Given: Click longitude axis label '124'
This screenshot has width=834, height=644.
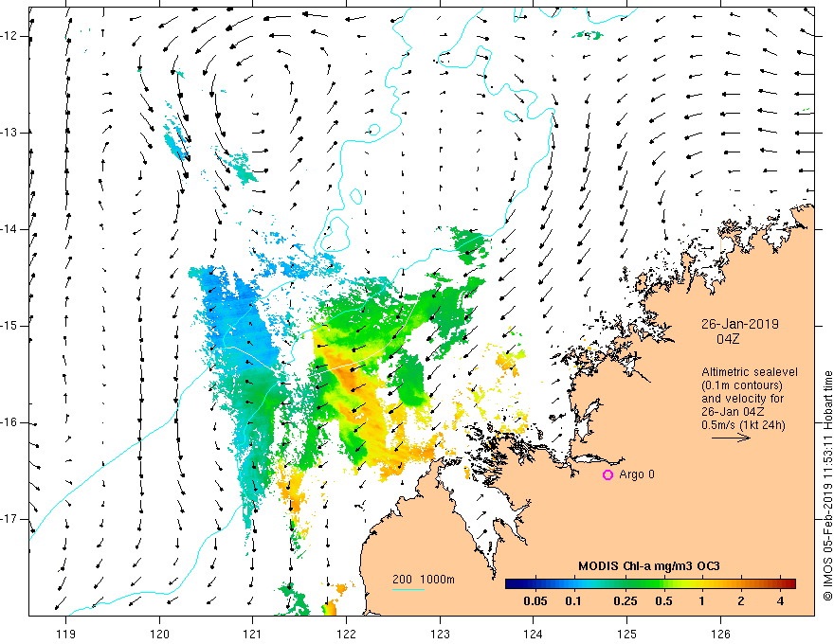Looking at the screenshot, I should coord(533,634).
